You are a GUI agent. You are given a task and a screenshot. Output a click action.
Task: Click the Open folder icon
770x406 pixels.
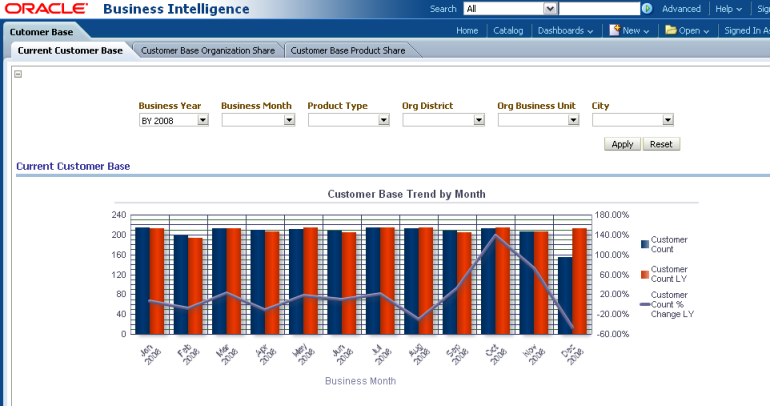pos(671,30)
